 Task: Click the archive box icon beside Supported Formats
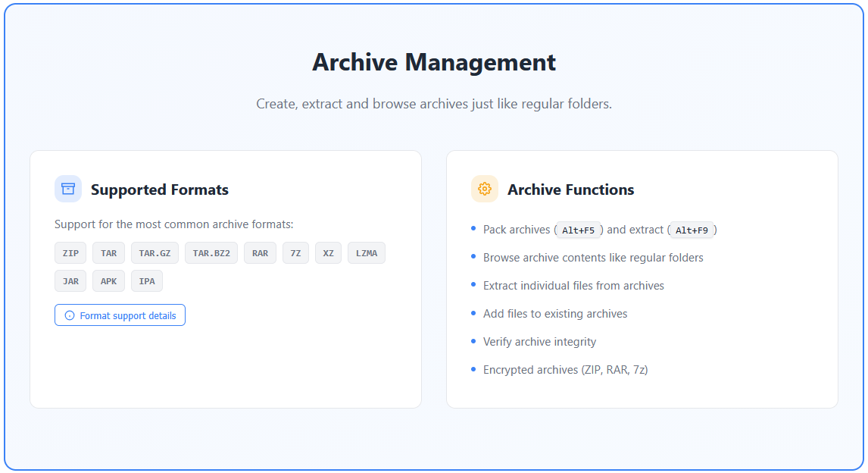pos(68,189)
